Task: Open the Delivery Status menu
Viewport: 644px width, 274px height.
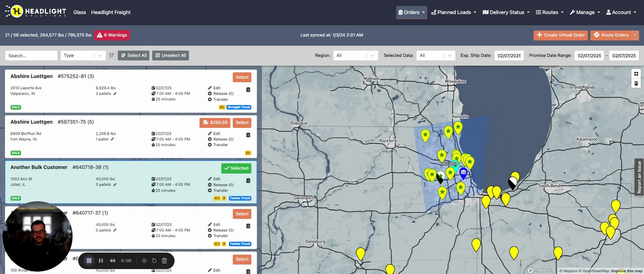Action: tap(506, 12)
